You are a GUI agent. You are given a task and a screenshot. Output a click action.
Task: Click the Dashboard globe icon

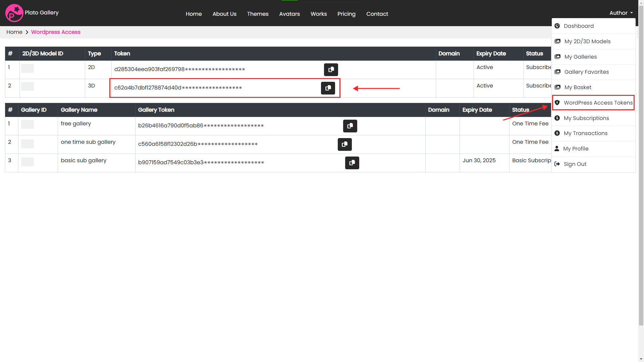pyautogui.click(x=557, y=26)
